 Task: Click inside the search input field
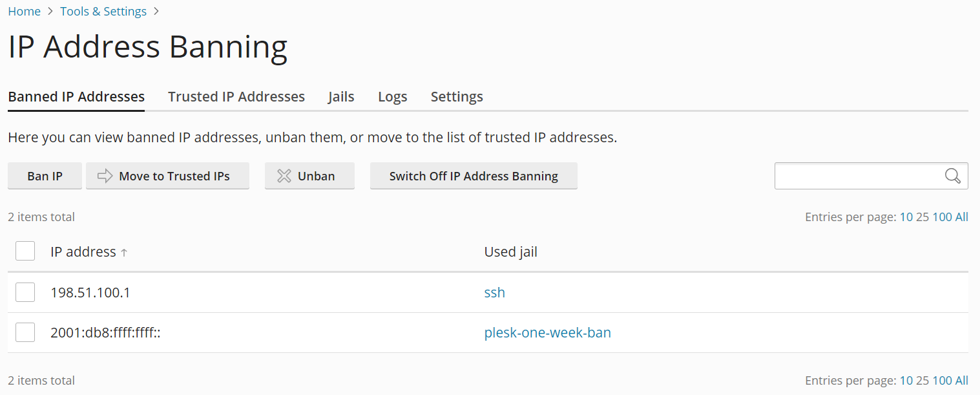(x=859, y=175)
